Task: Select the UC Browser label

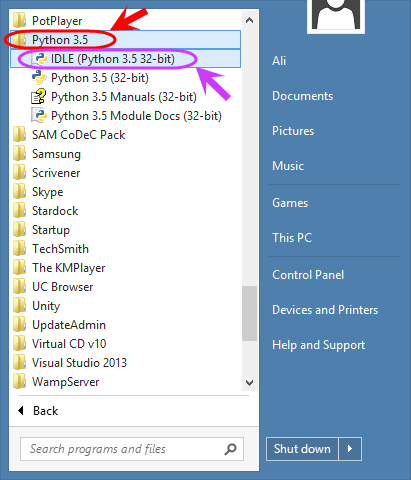Action: click(63, 287)
